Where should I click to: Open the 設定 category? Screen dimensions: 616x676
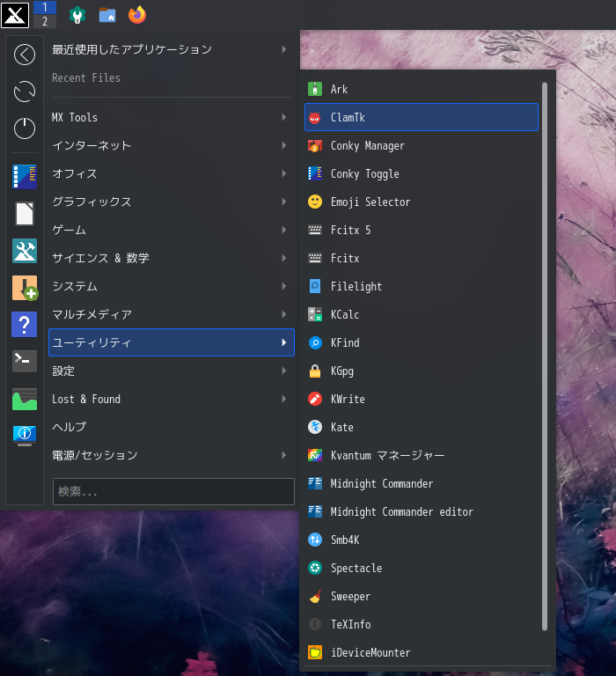(172, 371)
